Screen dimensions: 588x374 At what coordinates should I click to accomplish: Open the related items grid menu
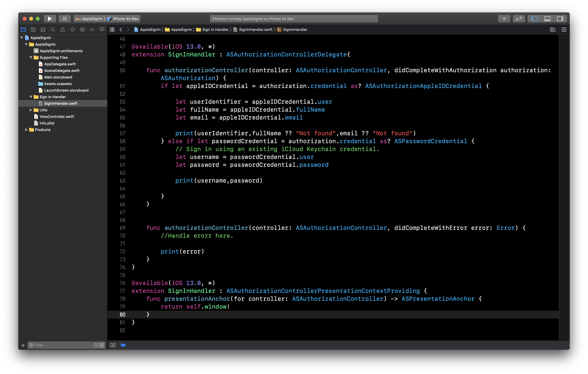112,30
